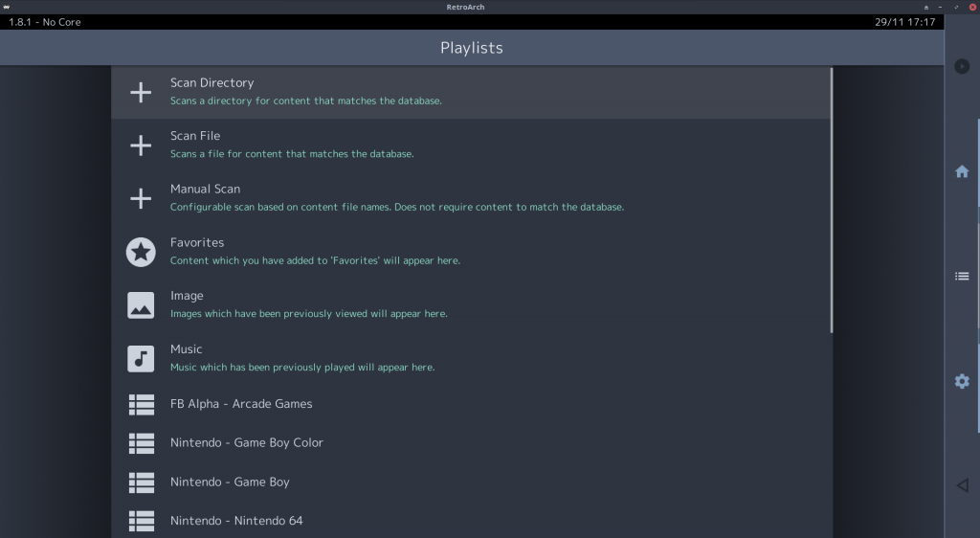Click the plus icon for Scan Directory
Screen dimensions: 980x538
pos(141,93)
